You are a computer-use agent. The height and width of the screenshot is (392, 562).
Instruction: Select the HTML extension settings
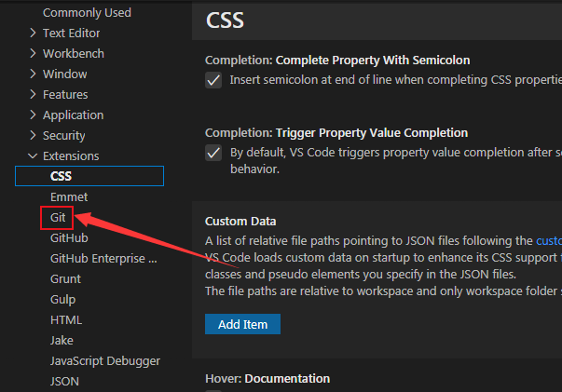point(66,320)
